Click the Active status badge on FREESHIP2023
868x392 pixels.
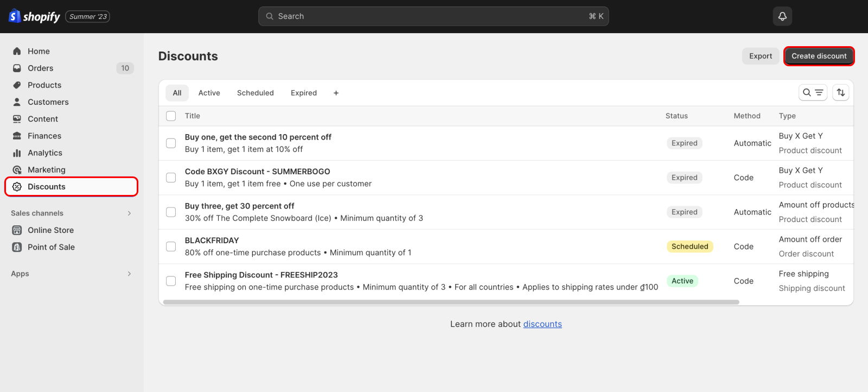point(682,281)
